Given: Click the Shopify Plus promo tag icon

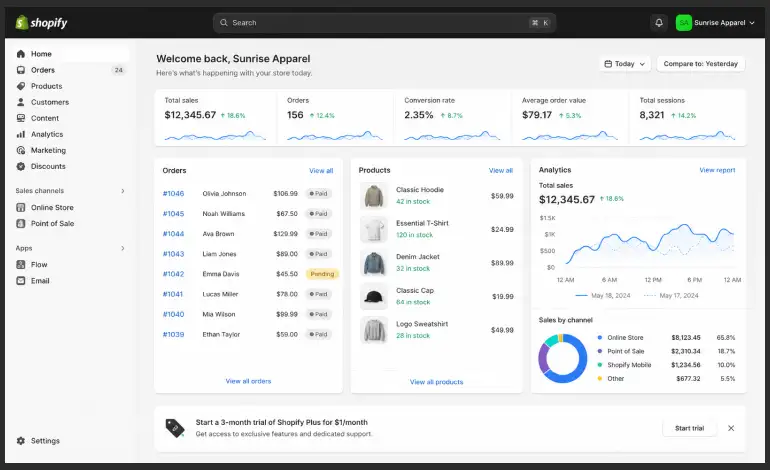Looking at the screenshot, I should (175, 428).
